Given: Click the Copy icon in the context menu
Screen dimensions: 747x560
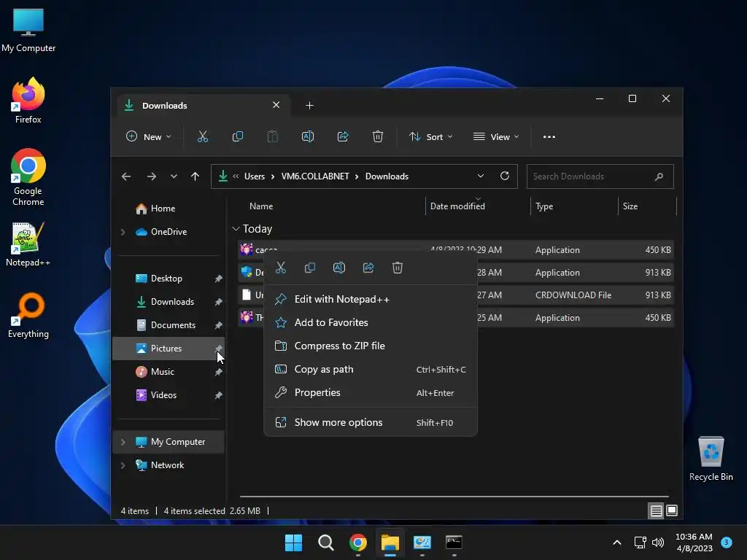Looking at the screenshot, I should (x=309, y=268).
